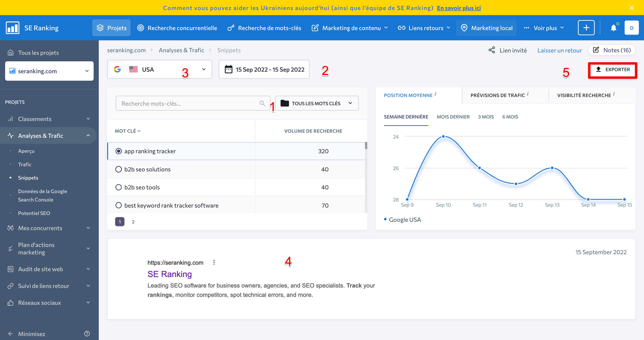
Task: Open Recherche concurrentielle
Action: tap(177, 28)
